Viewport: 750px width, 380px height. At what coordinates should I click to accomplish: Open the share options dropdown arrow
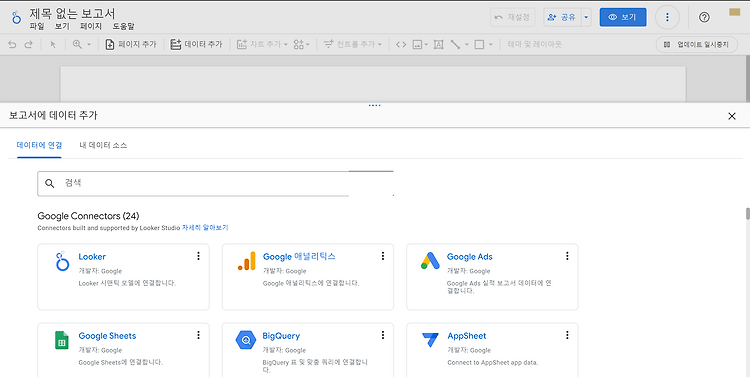coord(586,17)
